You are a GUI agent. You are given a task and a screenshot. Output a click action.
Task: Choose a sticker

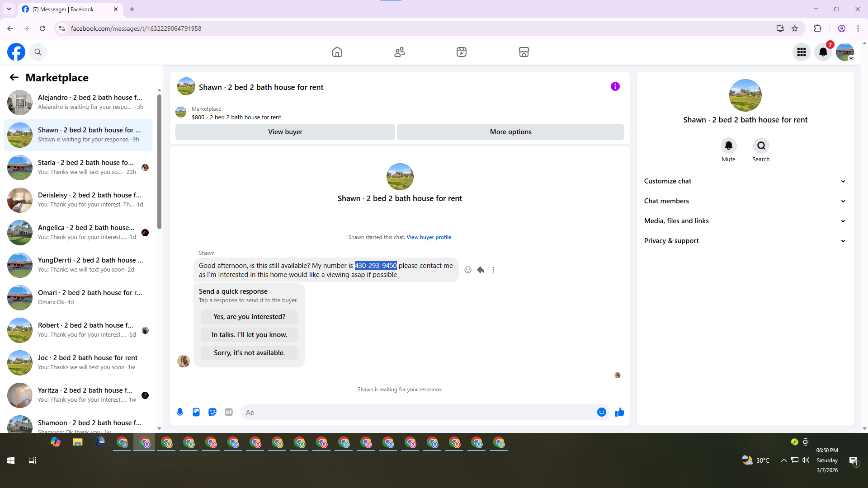point(212,412)
